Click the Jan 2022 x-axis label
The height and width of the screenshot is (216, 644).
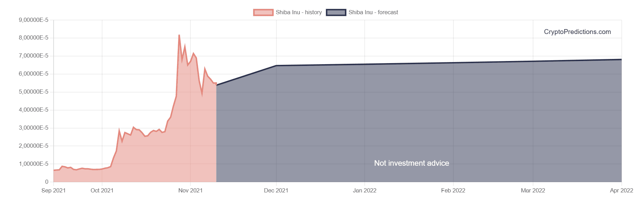[364, 191]
